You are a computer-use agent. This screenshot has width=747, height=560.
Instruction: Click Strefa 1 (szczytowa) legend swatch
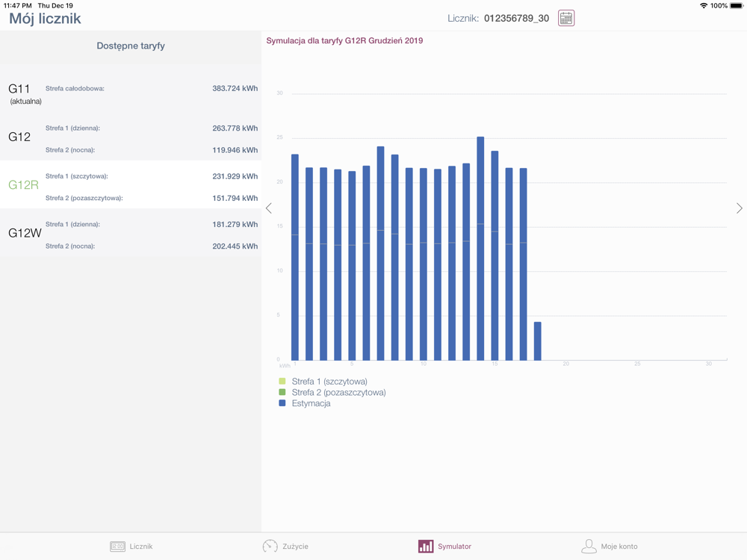(282, 382)
